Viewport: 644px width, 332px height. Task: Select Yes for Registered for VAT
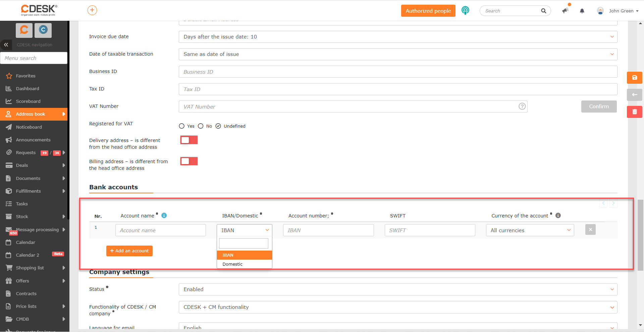[x=182, y=126]
